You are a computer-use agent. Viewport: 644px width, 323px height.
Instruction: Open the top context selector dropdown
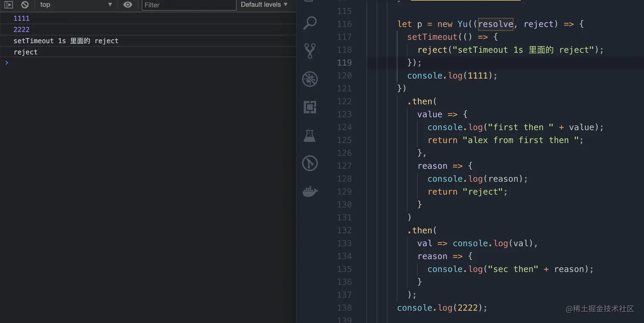point(76,5)
